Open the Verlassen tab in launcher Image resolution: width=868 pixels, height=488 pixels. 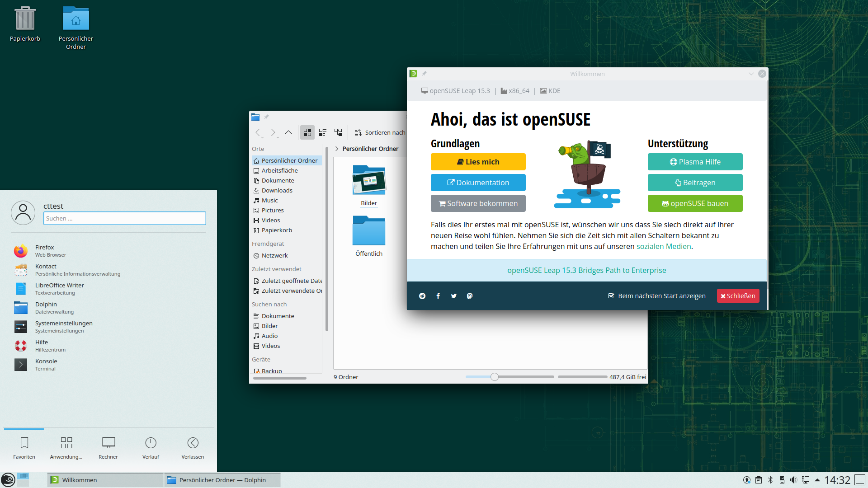[193, 448]
